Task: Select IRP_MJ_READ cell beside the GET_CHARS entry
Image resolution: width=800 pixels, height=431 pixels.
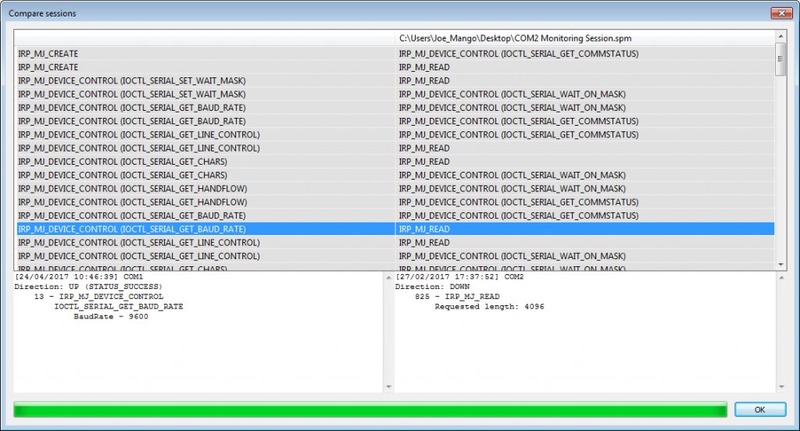Action: point(585,162)
